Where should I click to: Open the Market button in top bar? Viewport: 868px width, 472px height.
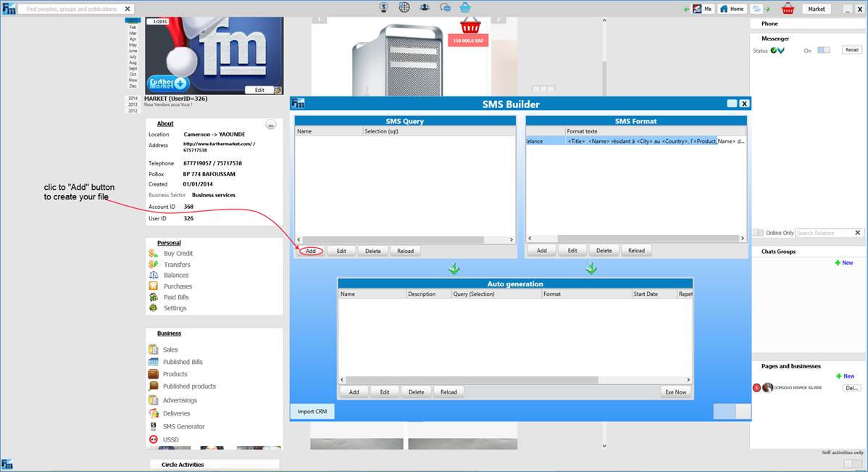pyautogui.click(x=816, y=9)
